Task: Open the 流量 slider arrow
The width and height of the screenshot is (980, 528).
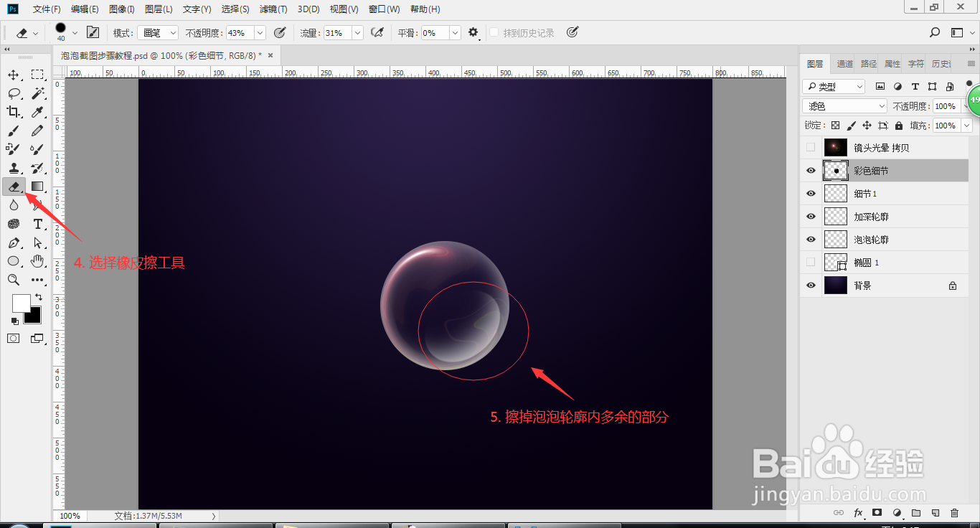Action: tap(357, 33)
